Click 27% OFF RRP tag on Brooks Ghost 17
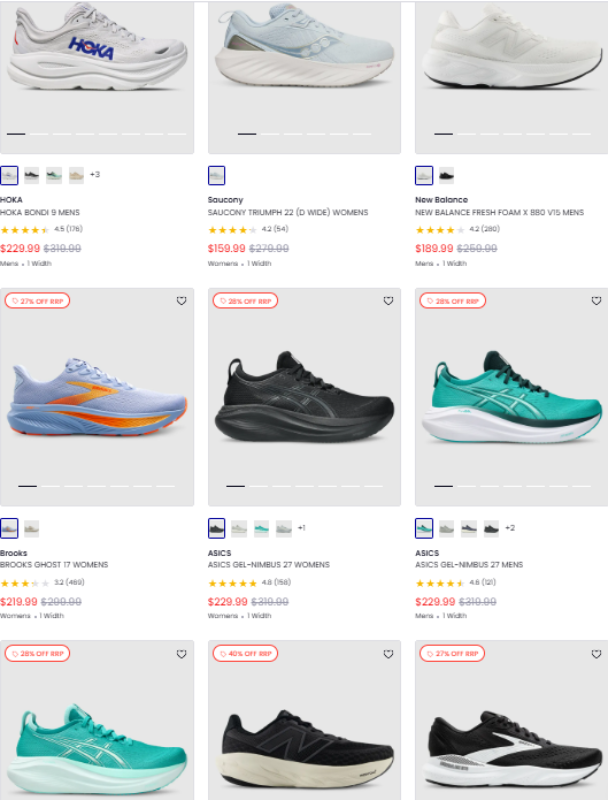The width and height of the screenshot is (608, 800). click(x=37, y=300)
